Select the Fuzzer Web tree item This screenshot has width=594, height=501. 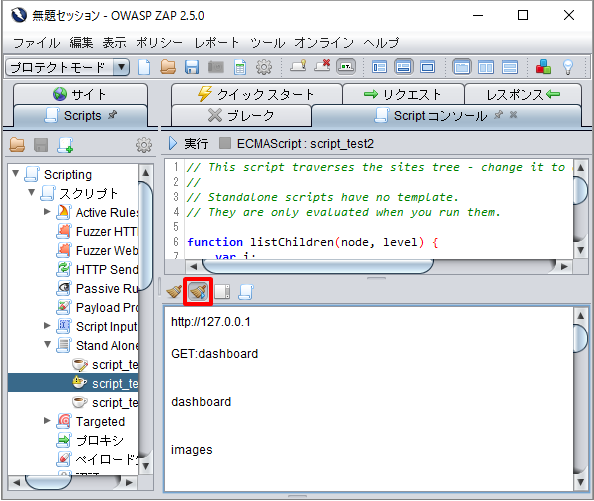point(97,250)
